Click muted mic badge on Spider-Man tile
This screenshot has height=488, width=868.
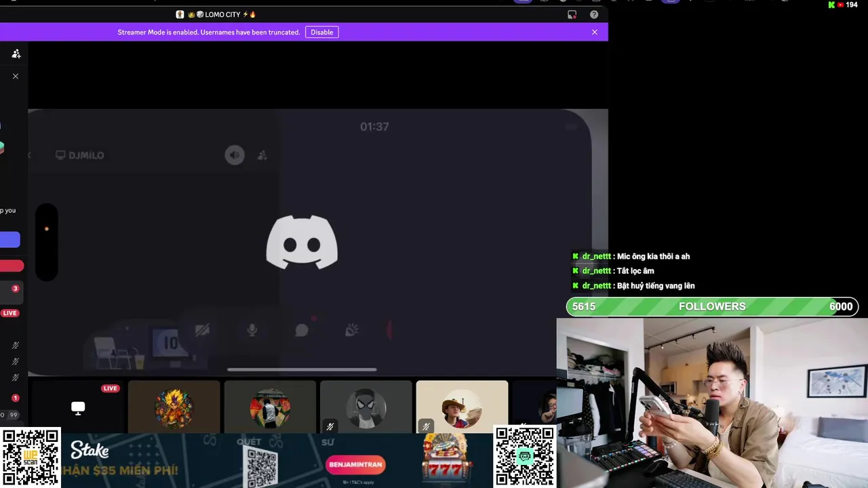pyautogui.click(x=330, y=426)
